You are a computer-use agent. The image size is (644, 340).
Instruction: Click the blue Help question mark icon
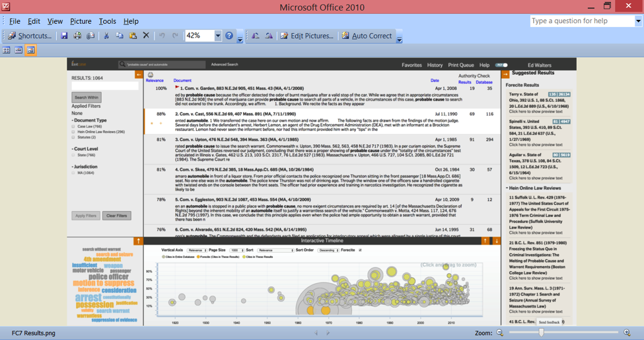click(x=229, y=36)
